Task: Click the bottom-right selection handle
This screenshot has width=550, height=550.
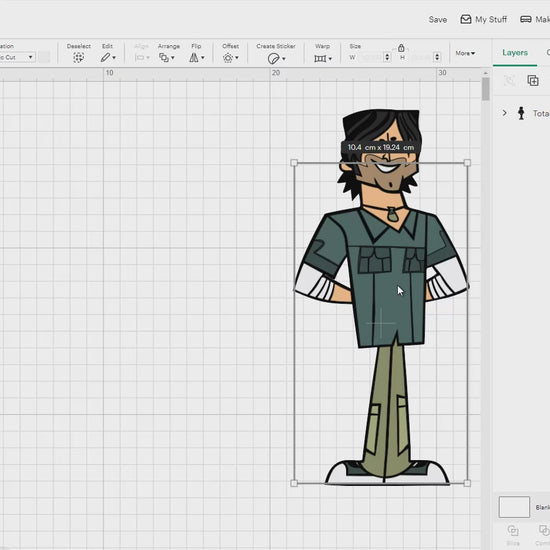Action: [x=467, y=483]
